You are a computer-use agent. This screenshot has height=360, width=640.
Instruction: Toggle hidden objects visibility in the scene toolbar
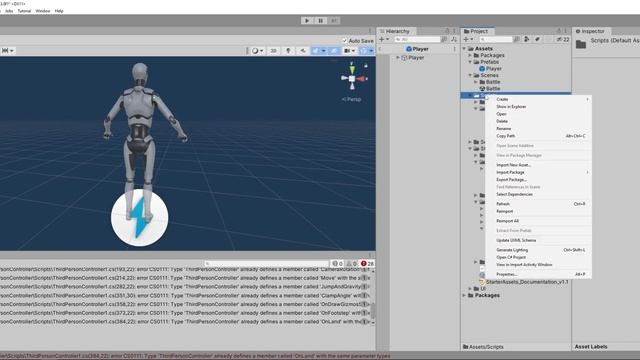[334, 51]
